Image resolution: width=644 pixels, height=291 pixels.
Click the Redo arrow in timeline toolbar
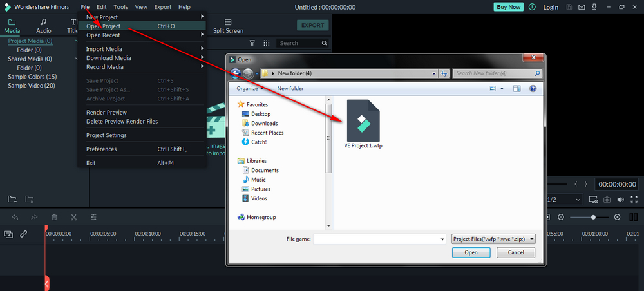coord(35,217)
